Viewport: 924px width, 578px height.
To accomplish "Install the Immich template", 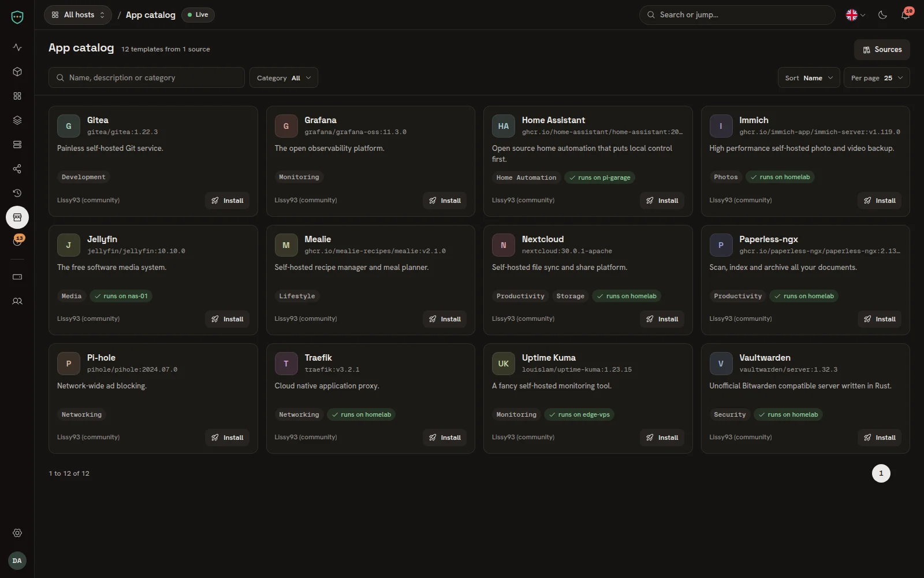I will click(x=880, y=201).
